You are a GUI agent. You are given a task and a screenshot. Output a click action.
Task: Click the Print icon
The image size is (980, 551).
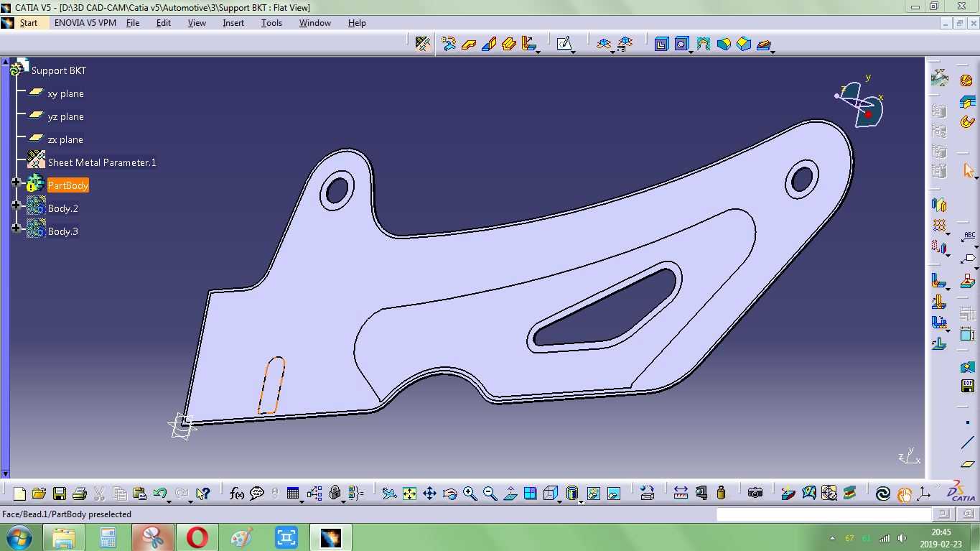(x=80, y=494)
